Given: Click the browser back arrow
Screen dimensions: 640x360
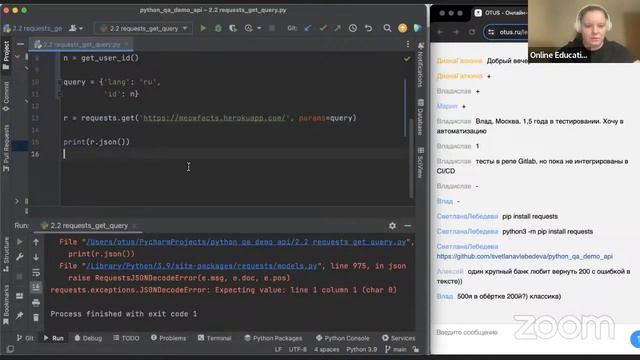Looking at the screenshot, I should [x=440, y=32].
